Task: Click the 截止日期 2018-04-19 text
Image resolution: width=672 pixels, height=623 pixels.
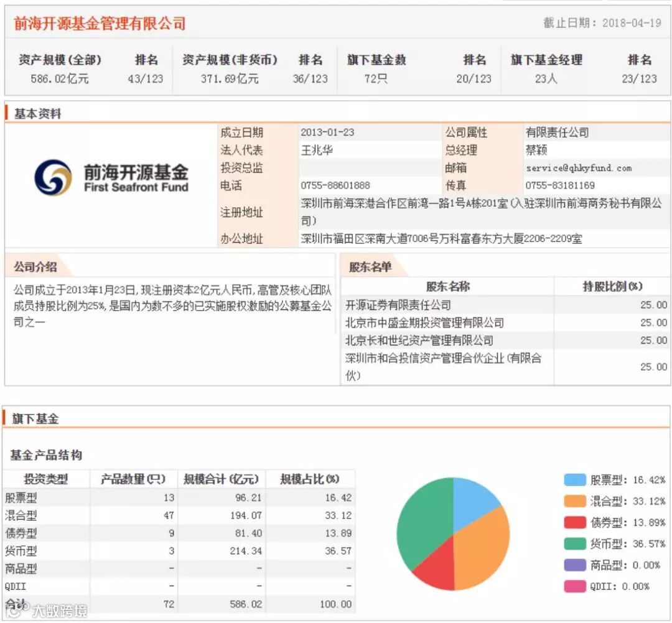Action: 602,23
